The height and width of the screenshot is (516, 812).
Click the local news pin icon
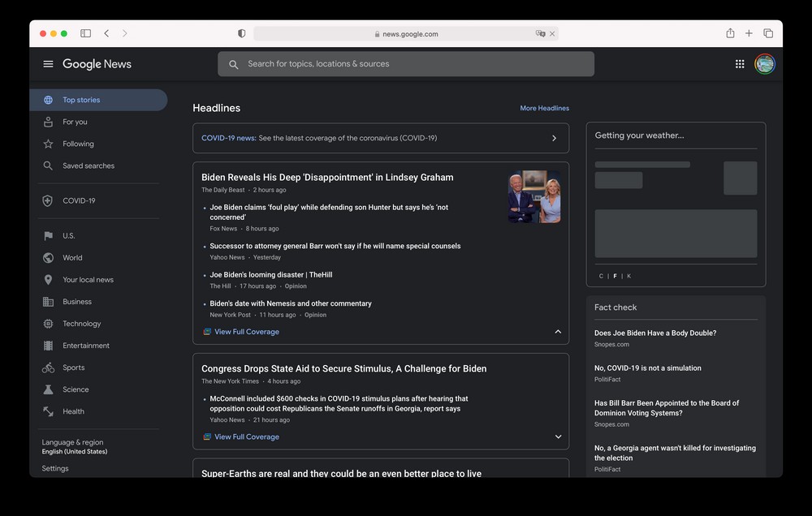[x=48, y=279]
